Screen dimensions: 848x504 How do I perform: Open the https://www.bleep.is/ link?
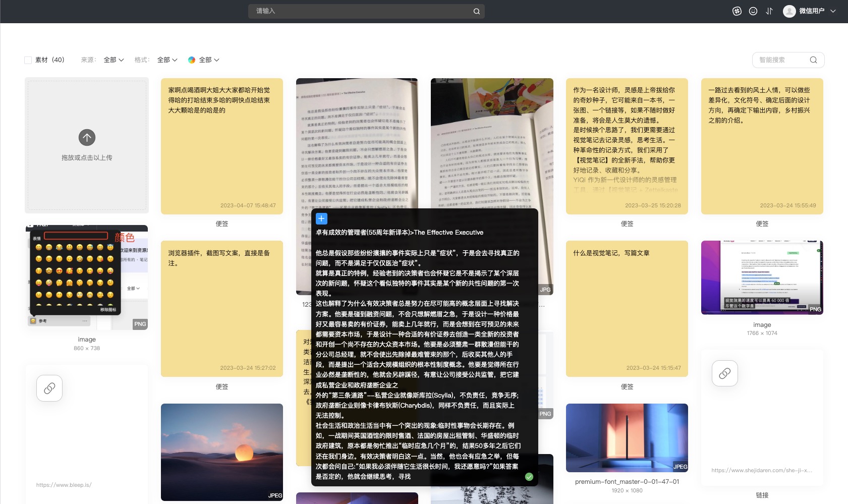64,485
